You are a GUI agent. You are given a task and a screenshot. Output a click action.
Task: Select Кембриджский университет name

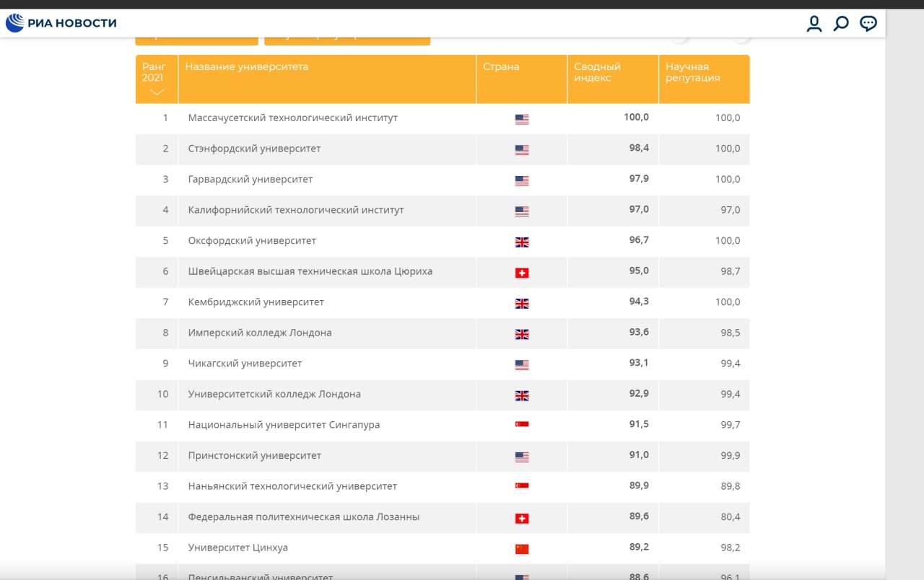click(x=256, y=302)
